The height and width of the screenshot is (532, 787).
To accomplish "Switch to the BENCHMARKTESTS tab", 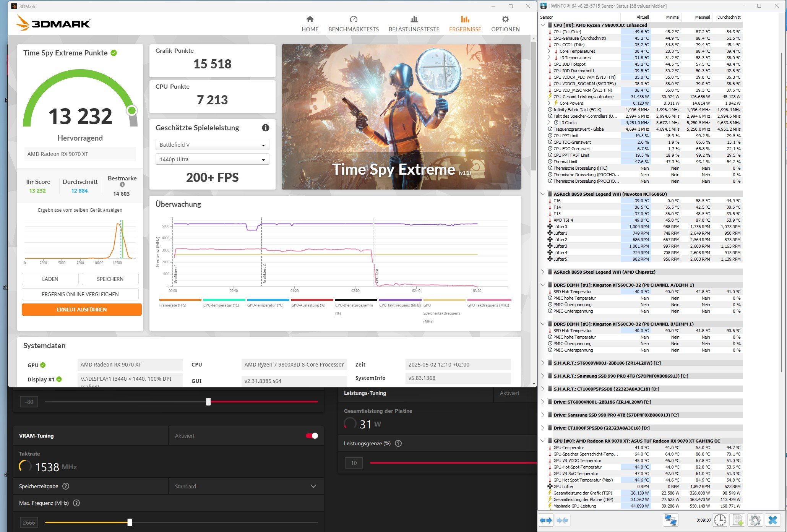I will pyautogui.click(x=353, y=24).
